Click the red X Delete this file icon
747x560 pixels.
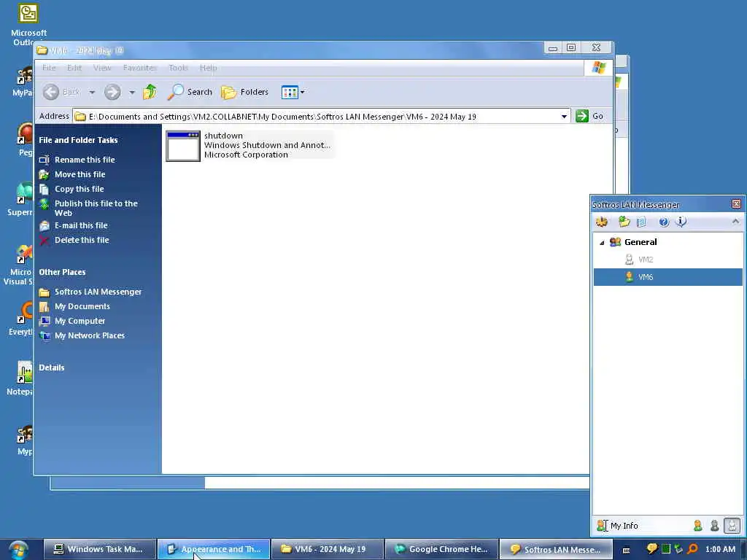(x=44, y=241)
